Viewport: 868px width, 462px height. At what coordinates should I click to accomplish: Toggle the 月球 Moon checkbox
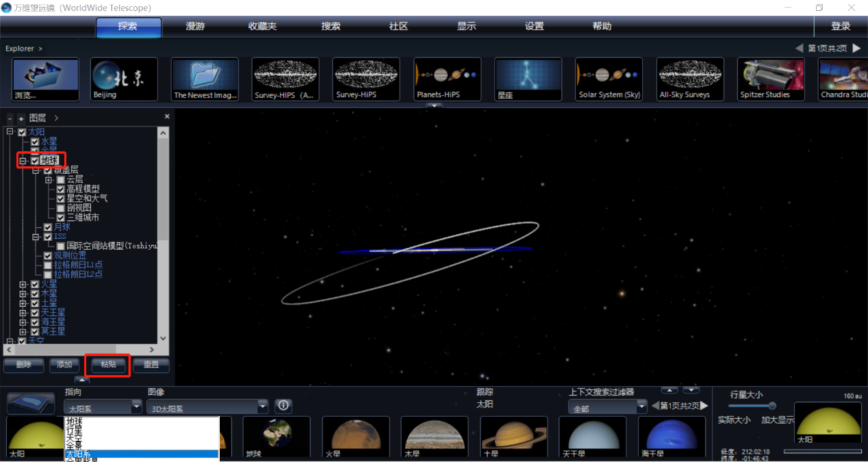48,227
